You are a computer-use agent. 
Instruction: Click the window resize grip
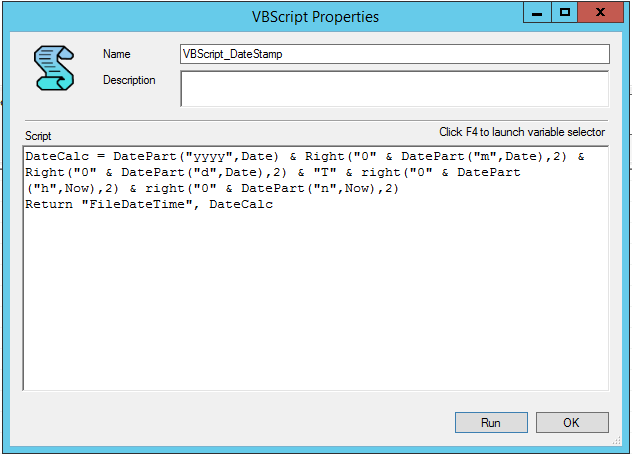[x=617, y=440]
